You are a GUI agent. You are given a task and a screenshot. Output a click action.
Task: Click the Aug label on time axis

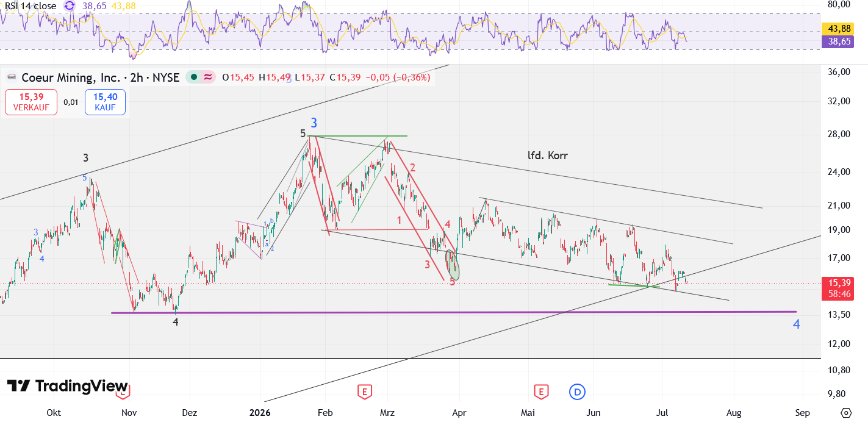[x=734, y=413]
